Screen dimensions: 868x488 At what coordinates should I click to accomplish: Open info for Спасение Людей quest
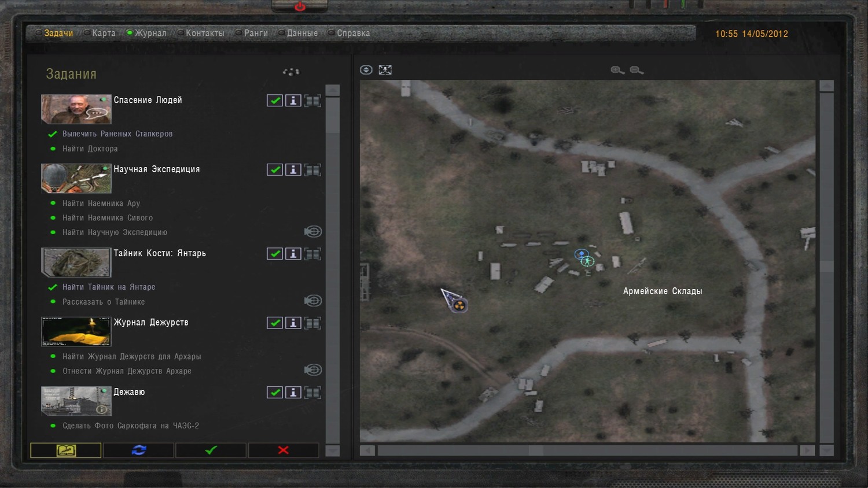pyautogui.click(x=293, y=101)
